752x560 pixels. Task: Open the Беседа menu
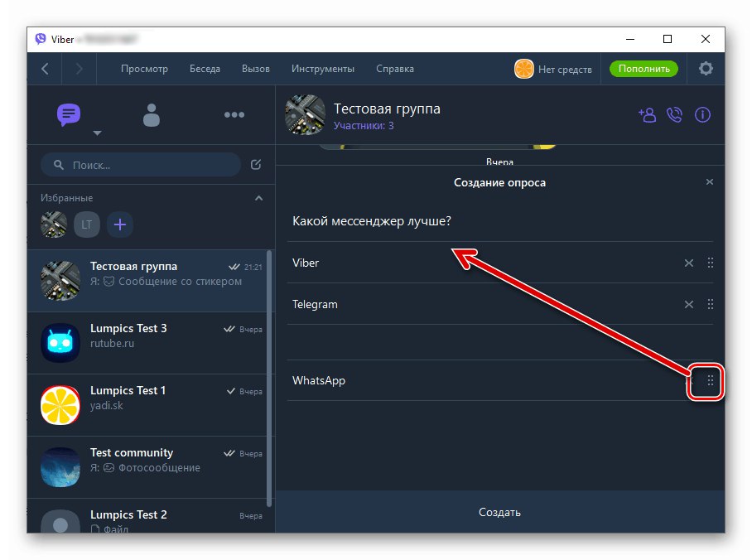tap(205, 69)
